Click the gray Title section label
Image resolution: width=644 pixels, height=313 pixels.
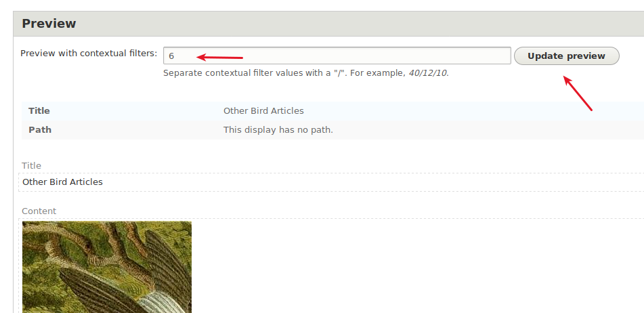(x=31, y=165)
